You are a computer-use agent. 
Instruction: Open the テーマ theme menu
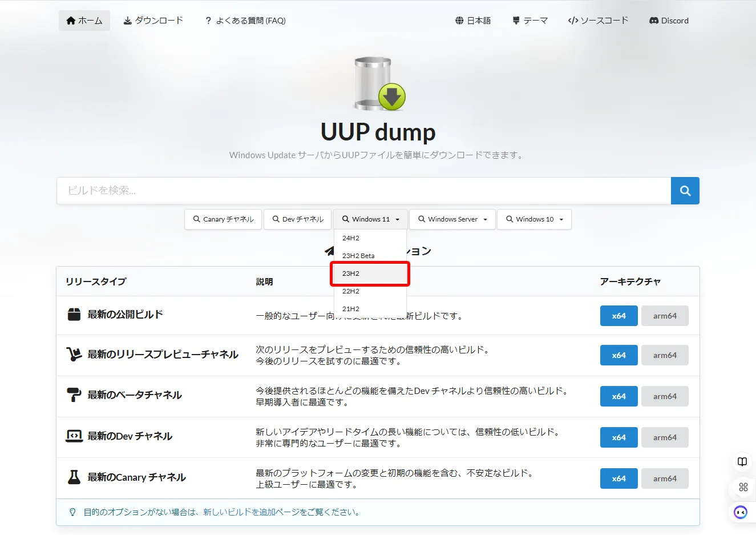point(530,21)
